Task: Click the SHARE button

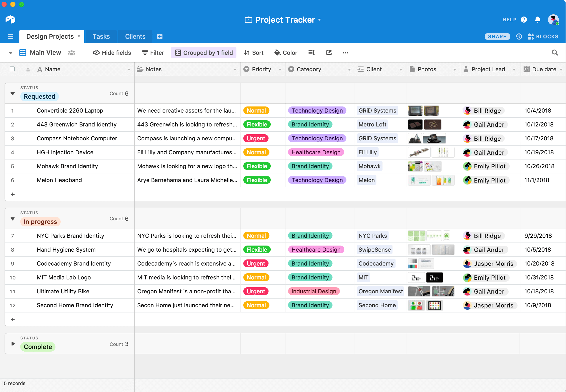Action: [496, 36]
